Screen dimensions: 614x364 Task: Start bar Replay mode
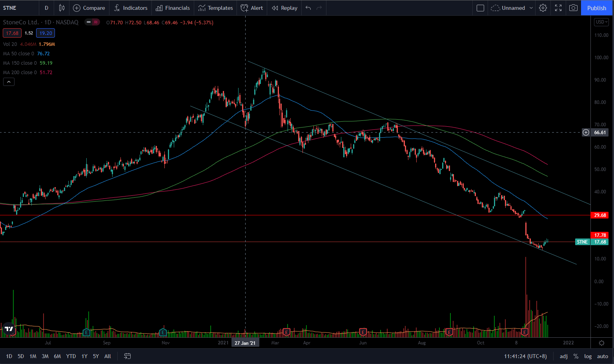point(285,8)
